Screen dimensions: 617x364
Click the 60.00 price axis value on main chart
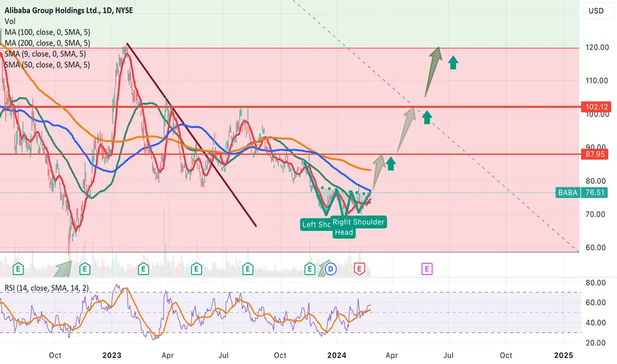pyautogui.click(x=595, y=248)
